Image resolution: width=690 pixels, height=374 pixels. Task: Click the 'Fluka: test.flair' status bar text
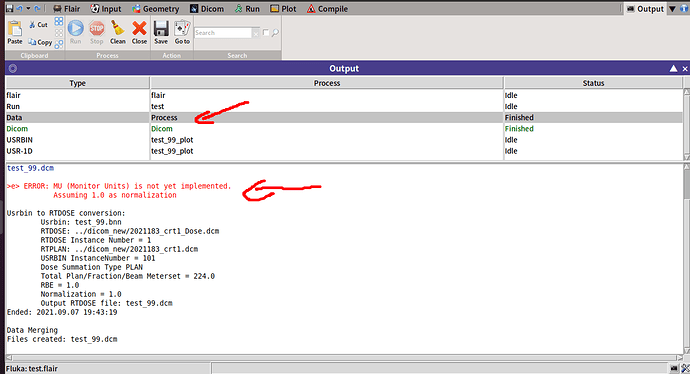click(32, 369)
